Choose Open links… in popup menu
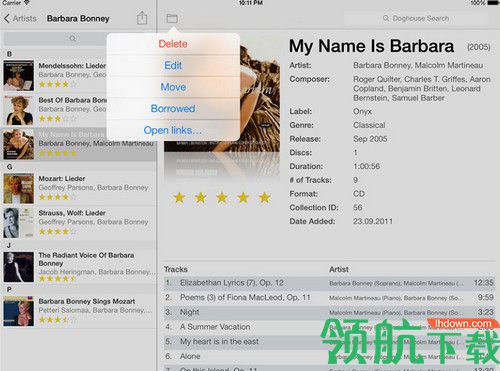This screenshot has height=371, width=500. tap(173, 130)
